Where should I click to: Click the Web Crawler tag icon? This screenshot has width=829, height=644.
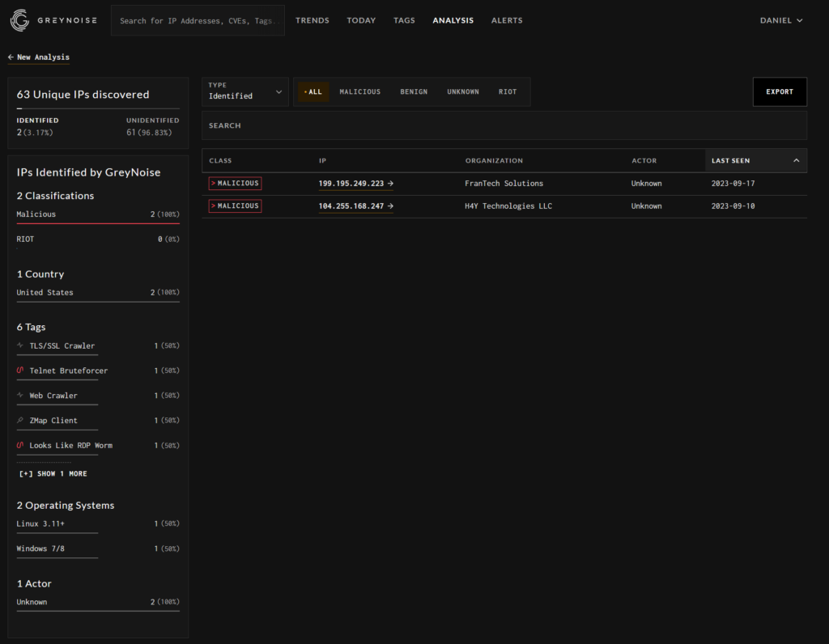point(20,395)
